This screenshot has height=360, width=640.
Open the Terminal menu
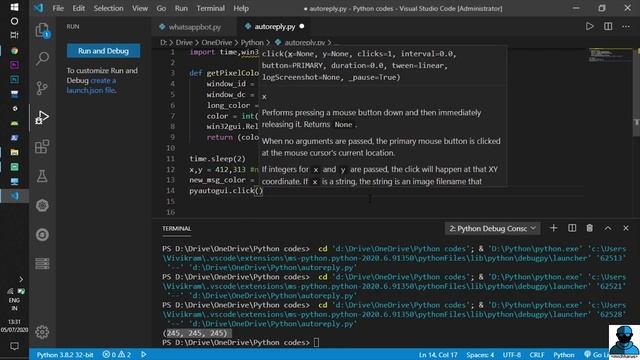pos(210,8)
